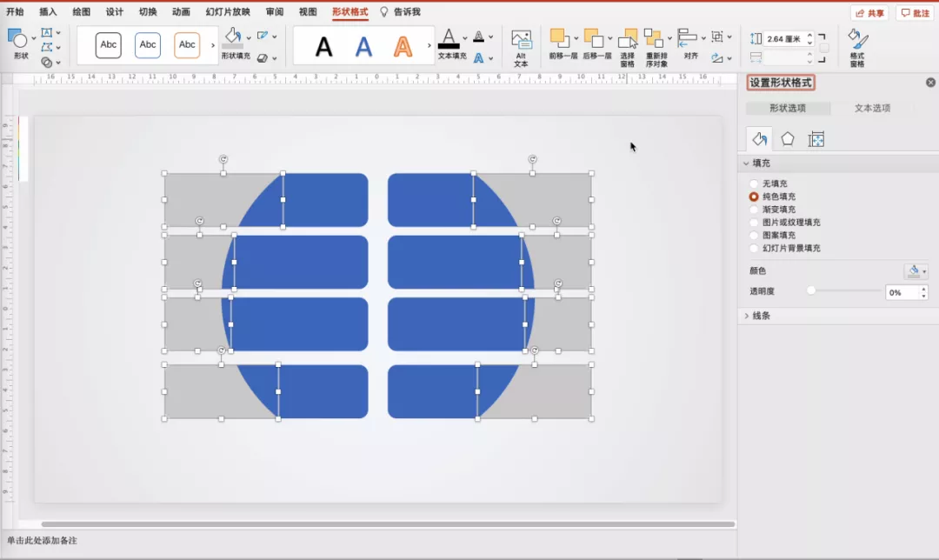This screenshot has height=560, width=939.
Task: Click the 形状填充 paint bucket icon
Action: pos(233,37)
